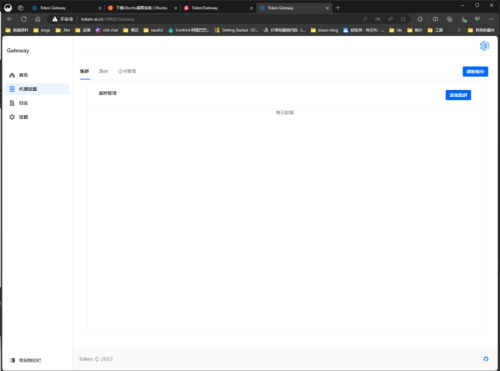Select the highlighted proxy settings sidebar item
Viewport: 500px width, 371px height.
(37, 89)
